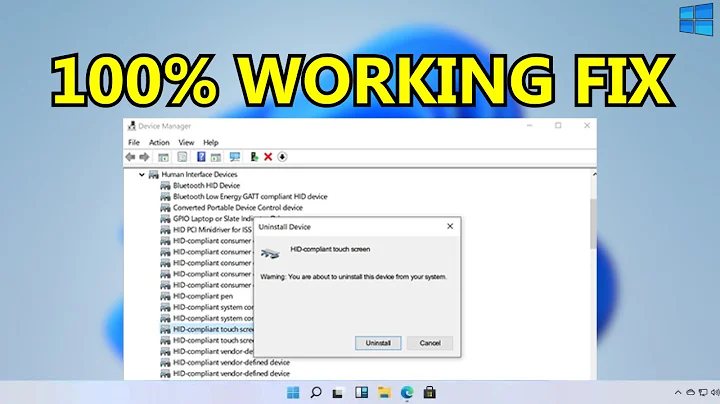Open taskbar Search magnifier
Viewport: 720px width, 404px height.
coord(316,393)
